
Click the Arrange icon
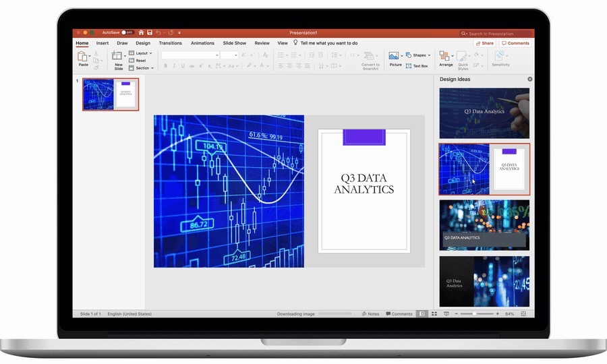tap(444, 56)
